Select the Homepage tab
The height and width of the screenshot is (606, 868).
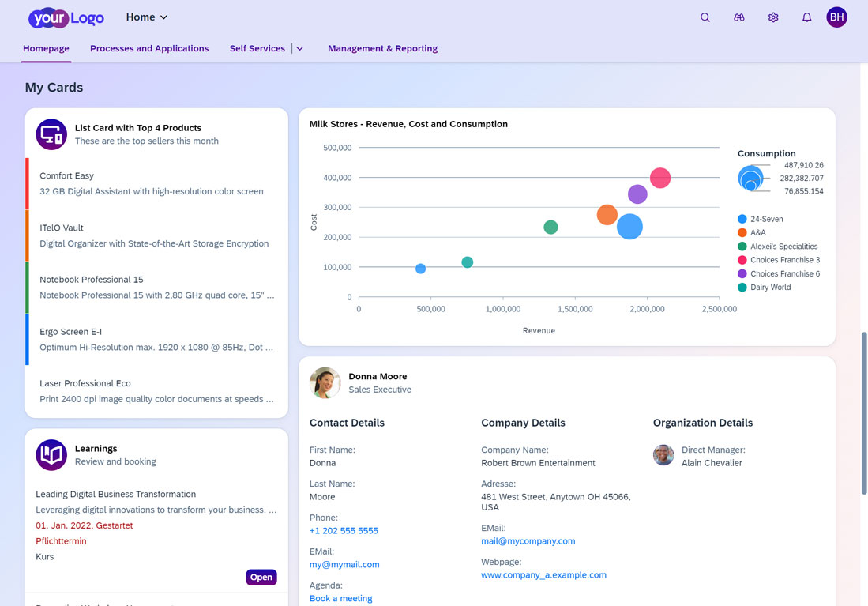46,48
